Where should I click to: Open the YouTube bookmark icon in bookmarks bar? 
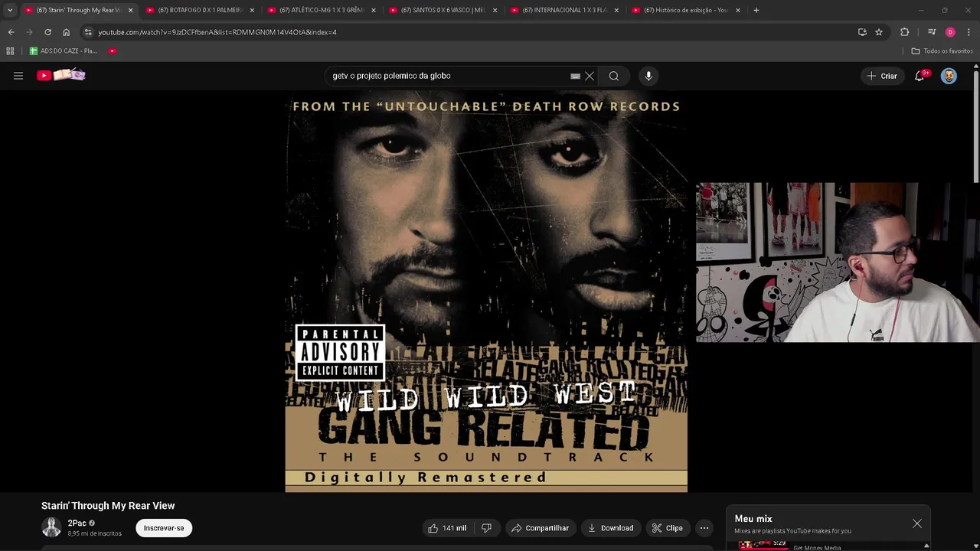113,51
